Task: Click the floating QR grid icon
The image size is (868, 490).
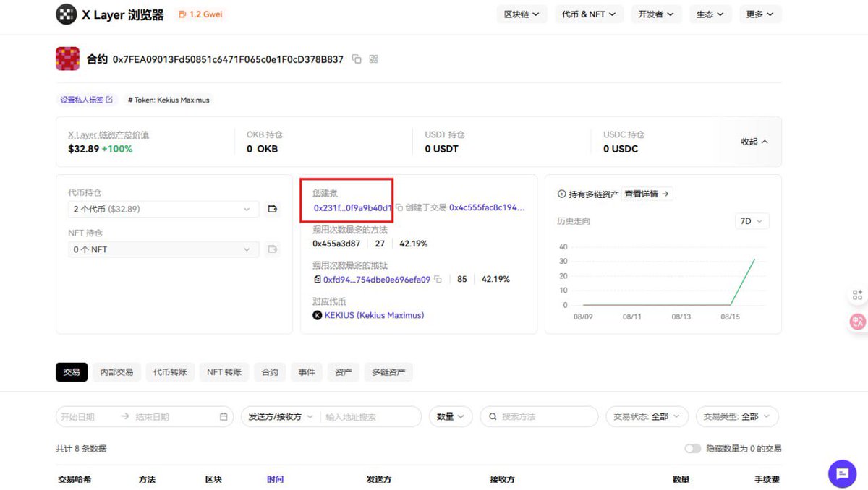Action: (x=857, y=295)
